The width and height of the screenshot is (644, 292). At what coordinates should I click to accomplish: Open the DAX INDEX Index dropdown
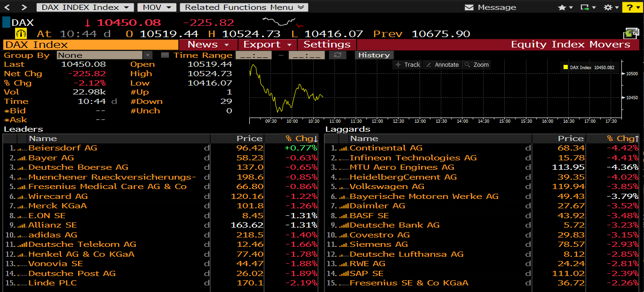coord(85,7)
